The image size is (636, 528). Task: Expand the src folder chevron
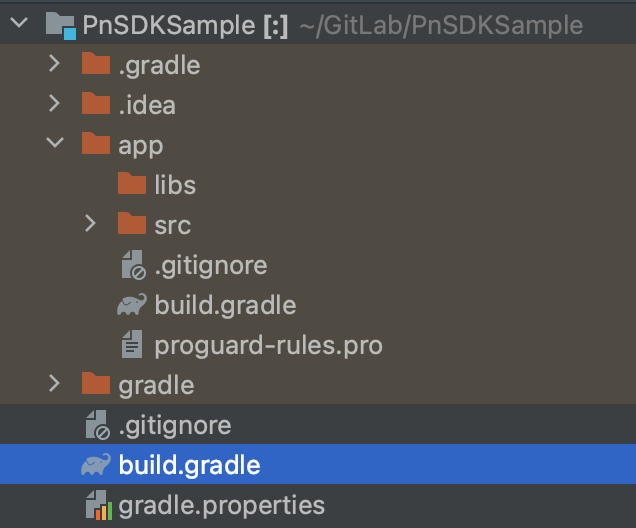(90, 223)
